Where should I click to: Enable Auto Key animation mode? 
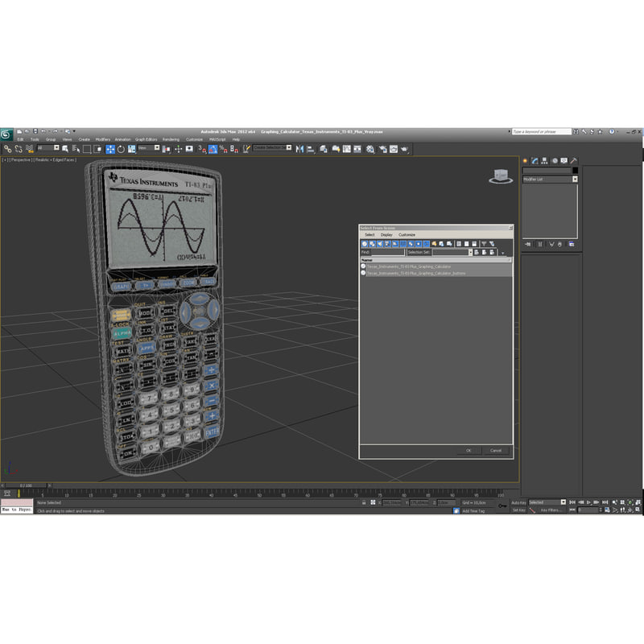519,502
